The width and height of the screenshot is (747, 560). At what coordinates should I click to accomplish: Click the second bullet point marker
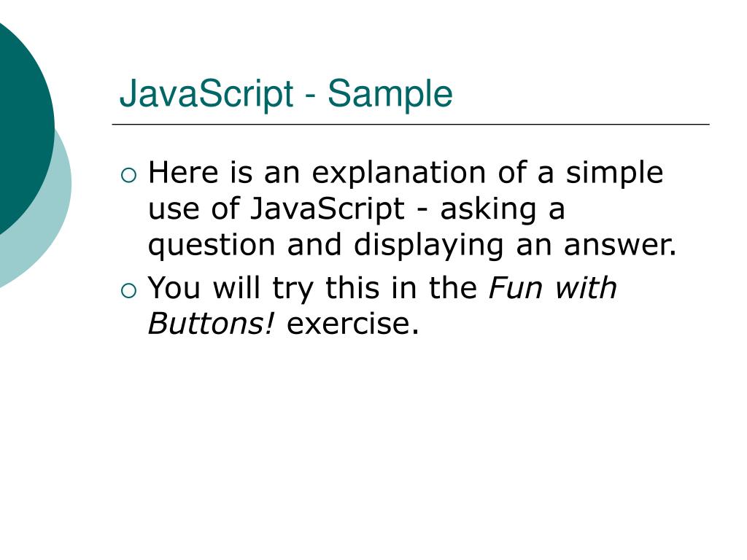click(128, 291)
